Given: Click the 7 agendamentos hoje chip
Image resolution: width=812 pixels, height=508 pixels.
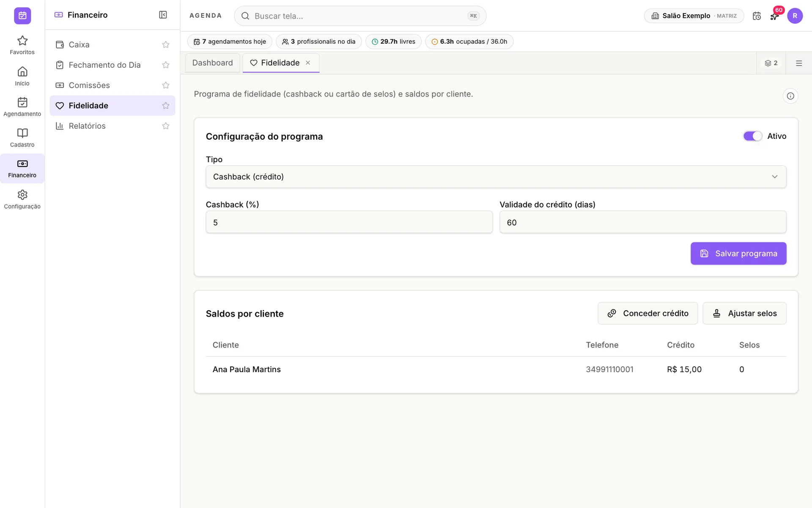Looking at the screenshot, I should point(230,41).
